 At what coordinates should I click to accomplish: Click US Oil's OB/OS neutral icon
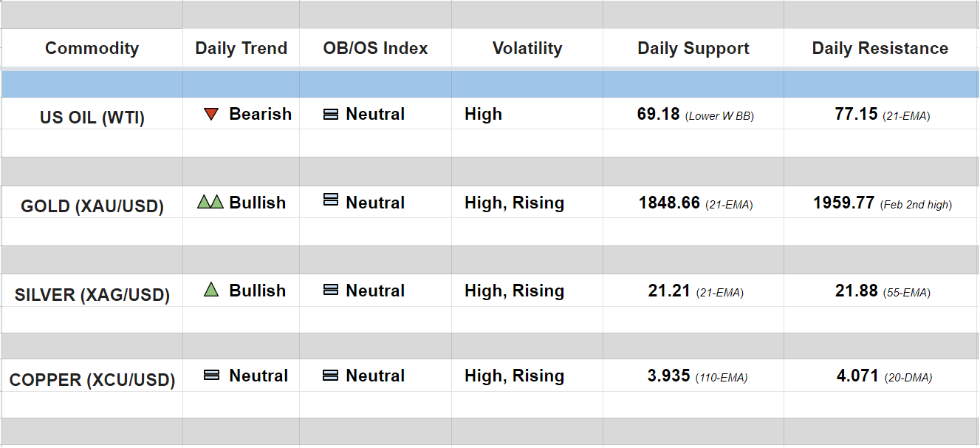[331, 115]
